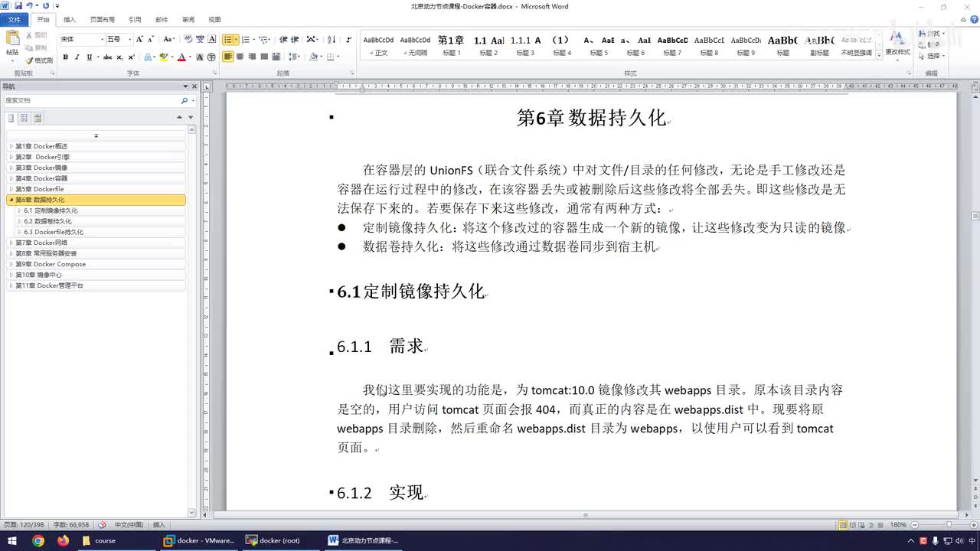Click the phonetic guide icon
The width and height of the screenshot is (980, 551).
(x=201, y=39)
